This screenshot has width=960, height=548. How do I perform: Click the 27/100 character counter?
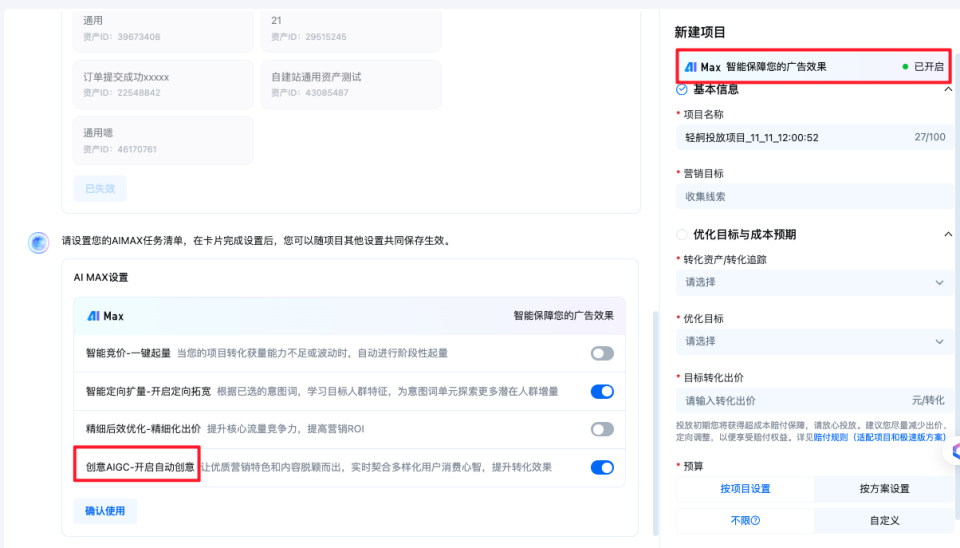coord(929,137)
